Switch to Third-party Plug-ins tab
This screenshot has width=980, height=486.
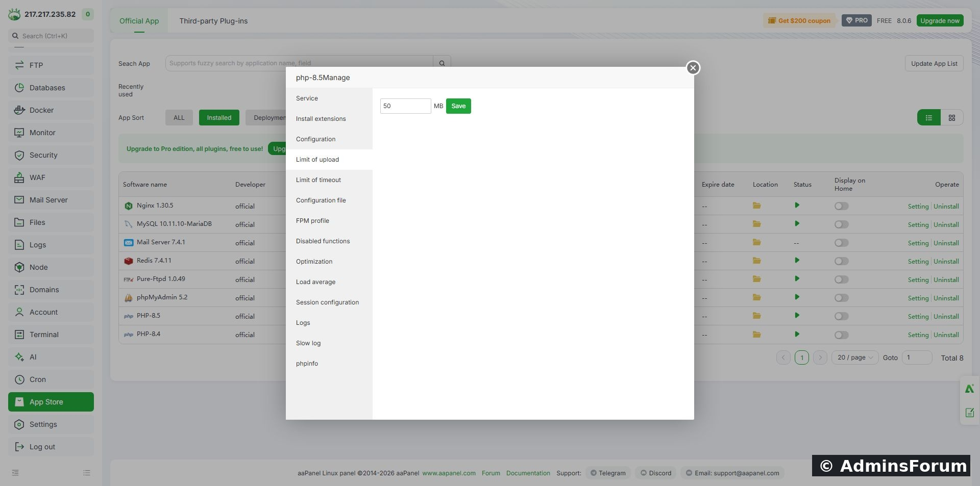click(x=213, y=21)
